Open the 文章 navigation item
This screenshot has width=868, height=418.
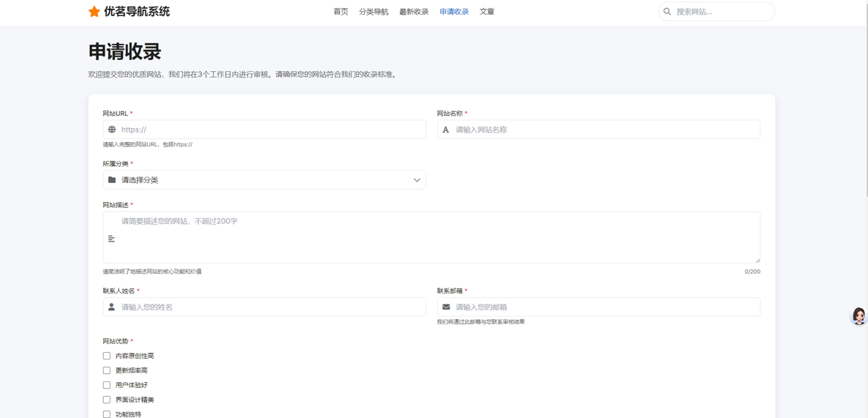[x=487, y=12]
